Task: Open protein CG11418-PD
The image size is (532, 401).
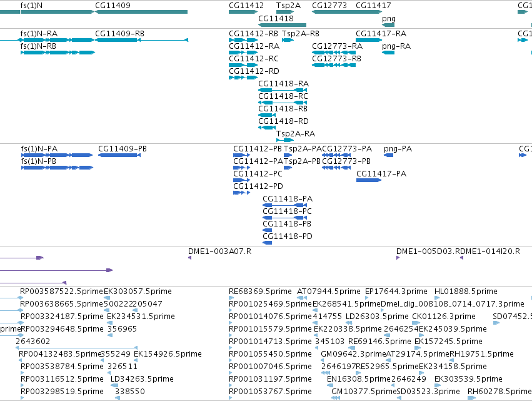Action: coord(288,236)
